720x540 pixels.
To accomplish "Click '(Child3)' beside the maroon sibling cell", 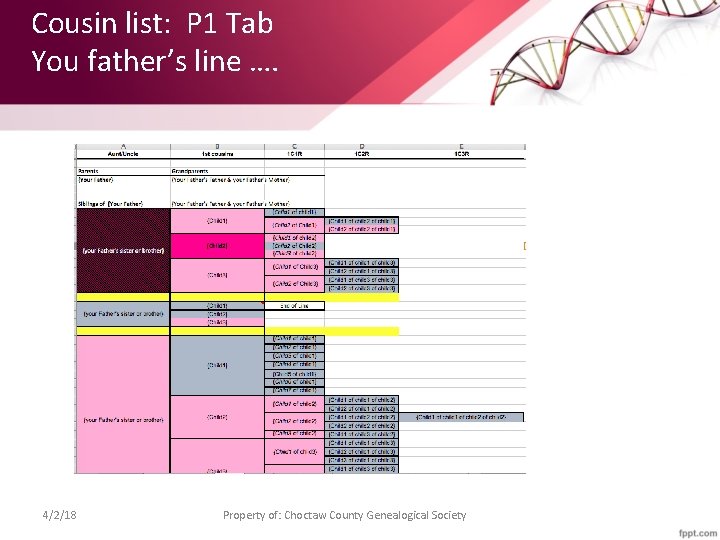I will coord(217,275).
